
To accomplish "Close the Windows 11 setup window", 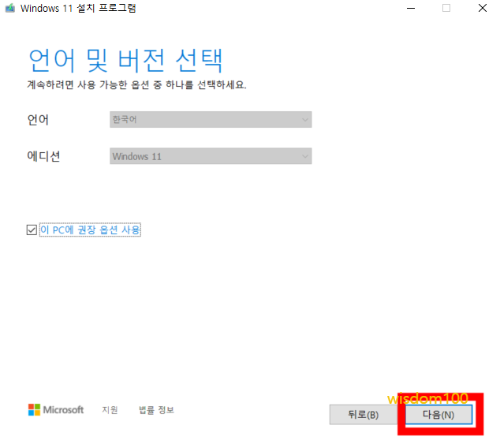I will (x=483, y=8).
